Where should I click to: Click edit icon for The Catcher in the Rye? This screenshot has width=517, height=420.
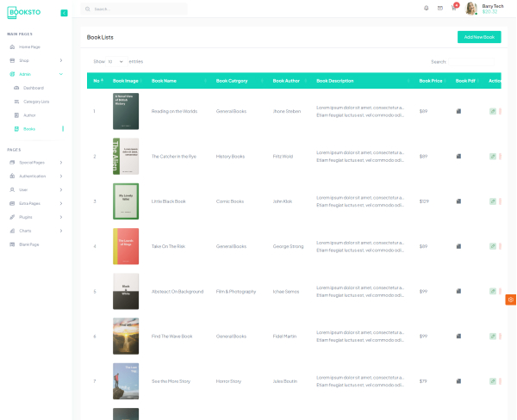(x=492, y=157)
